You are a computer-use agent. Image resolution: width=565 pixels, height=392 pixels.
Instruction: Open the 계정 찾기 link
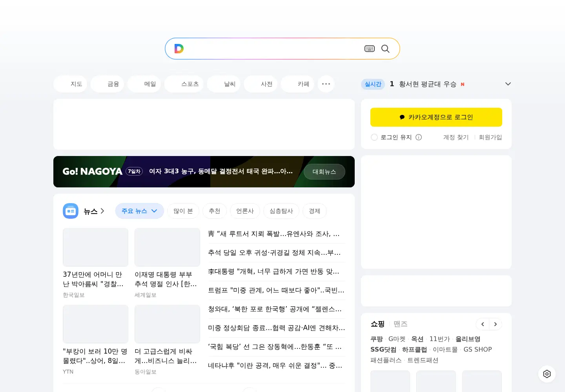coord(456,137)
